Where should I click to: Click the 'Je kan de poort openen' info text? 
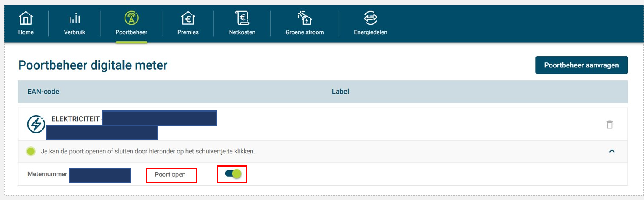(147, 151)
